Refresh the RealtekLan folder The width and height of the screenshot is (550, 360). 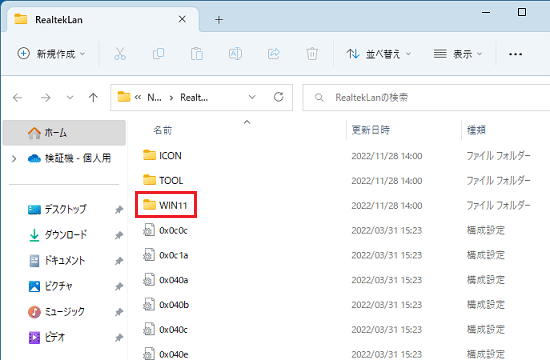pyautogui.click(x=279, y=97)
